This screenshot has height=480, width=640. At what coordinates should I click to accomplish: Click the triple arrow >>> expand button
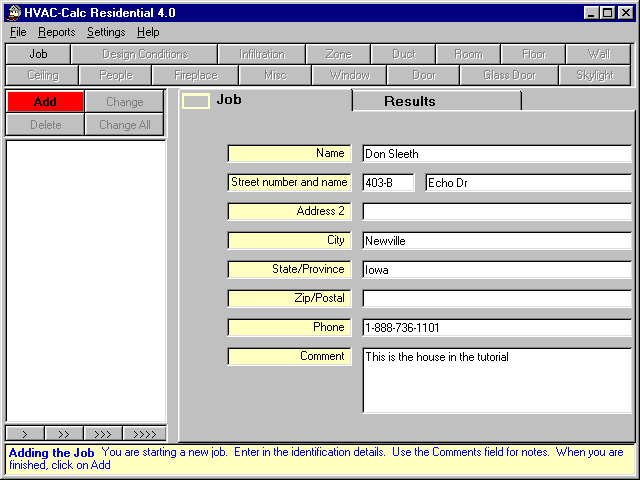103,433
